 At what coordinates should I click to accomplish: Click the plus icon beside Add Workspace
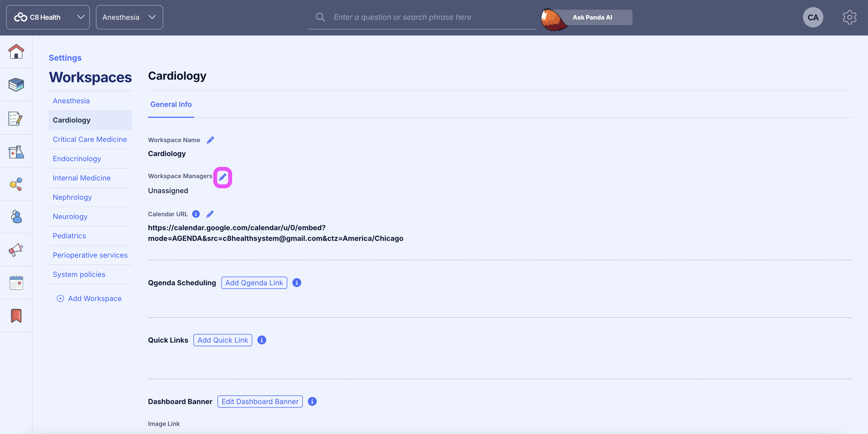click(x=60, y=299)
